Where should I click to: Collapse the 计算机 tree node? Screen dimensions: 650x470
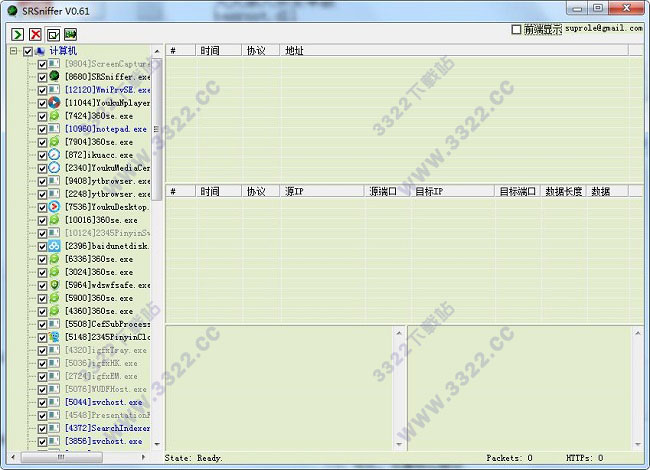pyautogui.click(x=14, y=51)
